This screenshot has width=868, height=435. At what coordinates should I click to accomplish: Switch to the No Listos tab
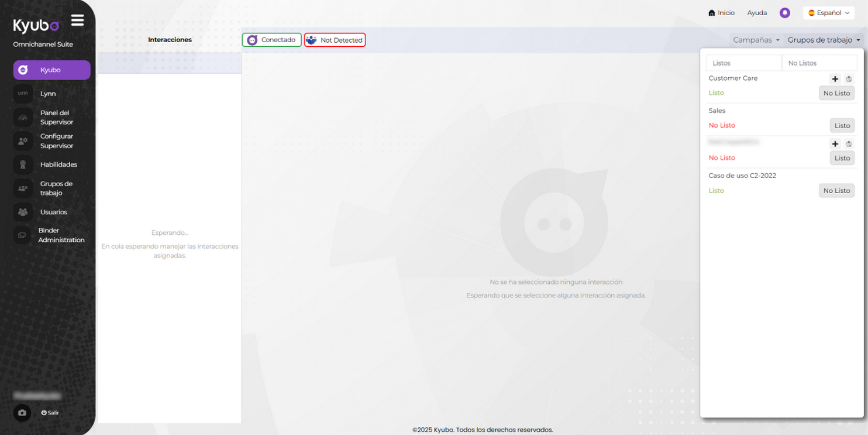click(x=819, y=63)
